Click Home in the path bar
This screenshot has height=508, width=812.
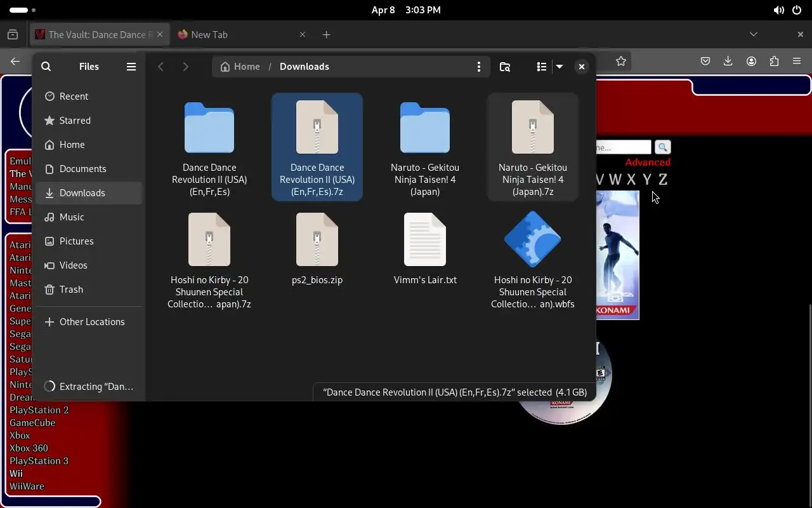point(240,67)
